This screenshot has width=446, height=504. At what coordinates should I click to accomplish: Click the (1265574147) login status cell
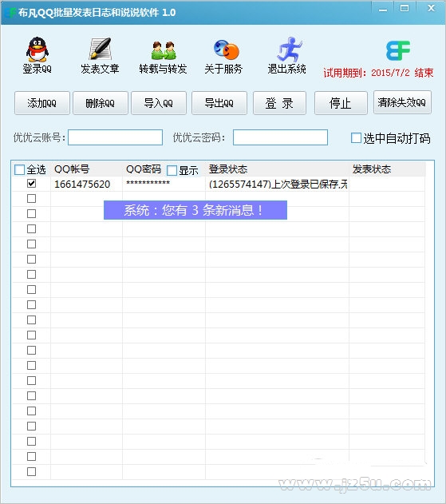(x=278, y=185)
